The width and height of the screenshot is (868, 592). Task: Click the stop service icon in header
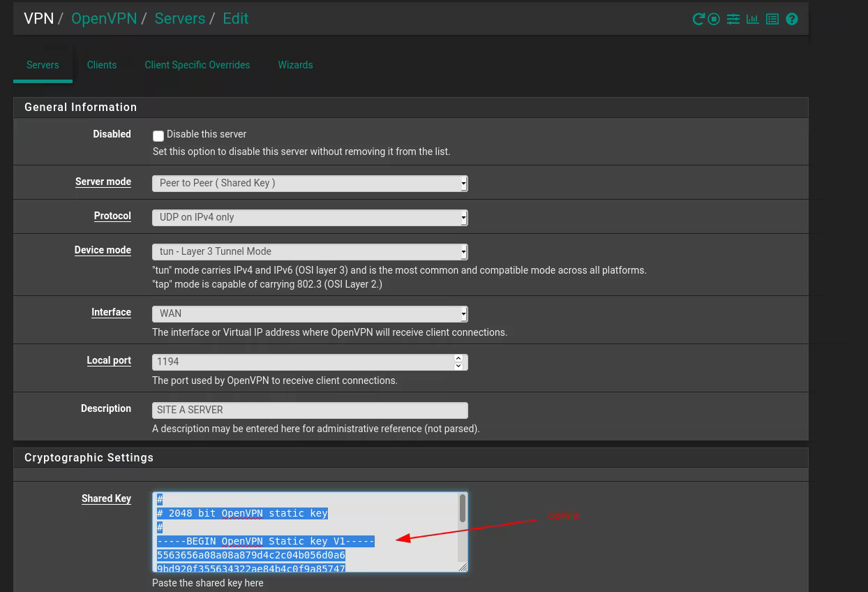(x=714, y=20)
